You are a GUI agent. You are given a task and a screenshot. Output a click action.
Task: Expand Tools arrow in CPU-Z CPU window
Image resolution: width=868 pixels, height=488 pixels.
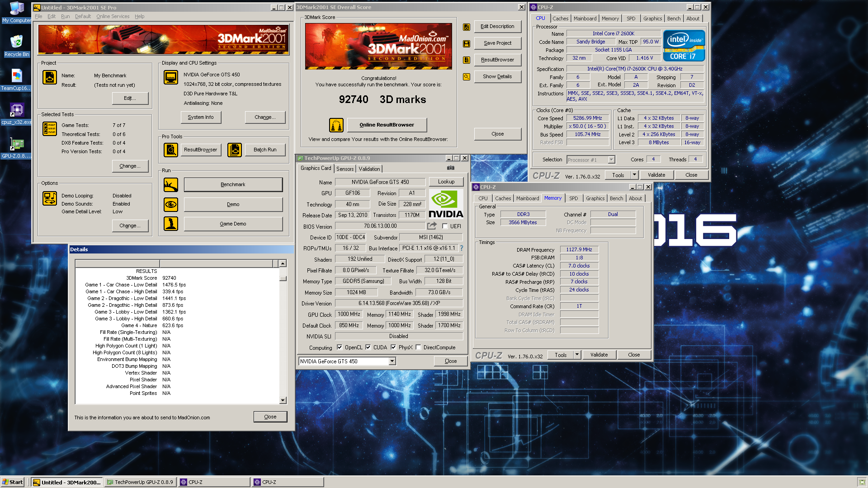click(634, 175)
